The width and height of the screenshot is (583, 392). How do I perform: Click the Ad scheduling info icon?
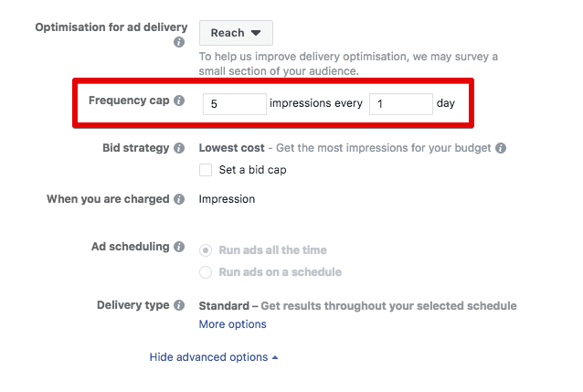pyautogui.click(x=179, y=247)
